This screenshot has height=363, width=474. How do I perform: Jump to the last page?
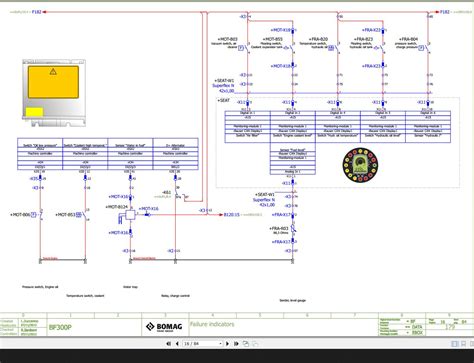(x=236, y=344)
